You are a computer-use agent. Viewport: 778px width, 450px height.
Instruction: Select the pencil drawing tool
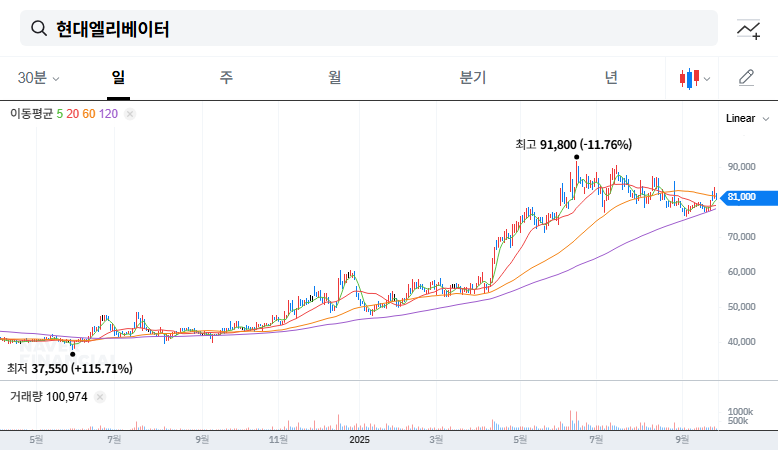coord(746,78)
